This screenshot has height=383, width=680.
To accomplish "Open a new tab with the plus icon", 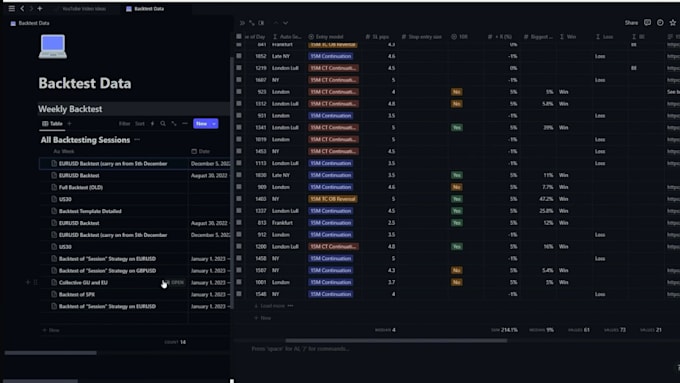I will point(40,8).
